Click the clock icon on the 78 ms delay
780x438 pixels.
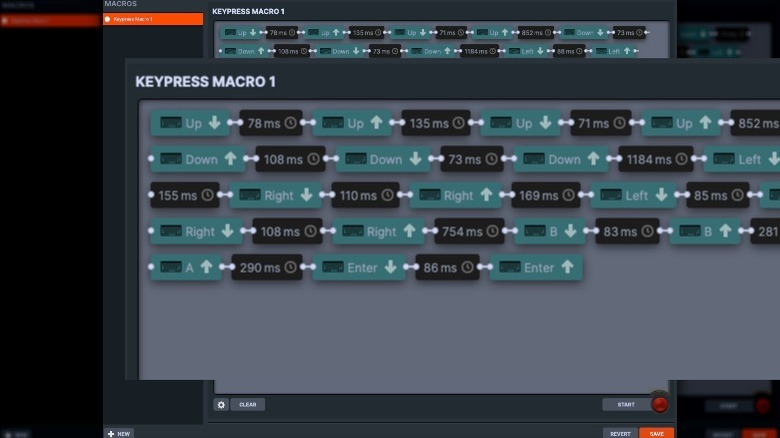290,124
